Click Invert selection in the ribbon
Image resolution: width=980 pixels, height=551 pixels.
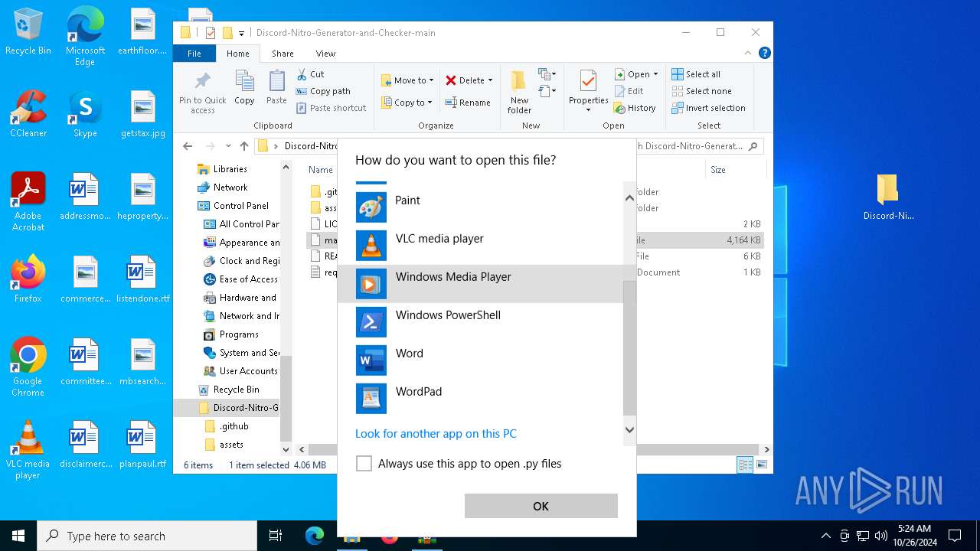point(708,108)
